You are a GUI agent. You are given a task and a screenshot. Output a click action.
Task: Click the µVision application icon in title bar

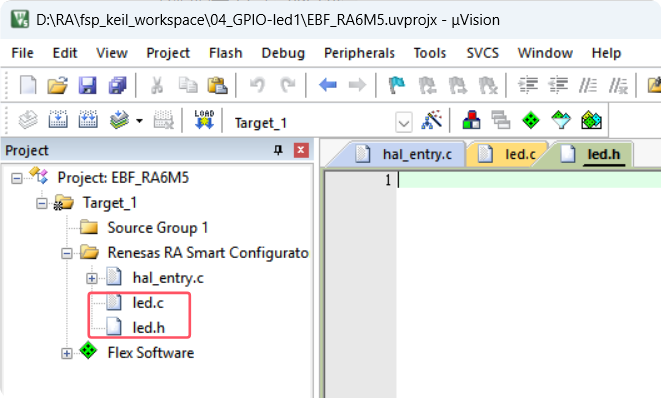click(x=20, y=19)
